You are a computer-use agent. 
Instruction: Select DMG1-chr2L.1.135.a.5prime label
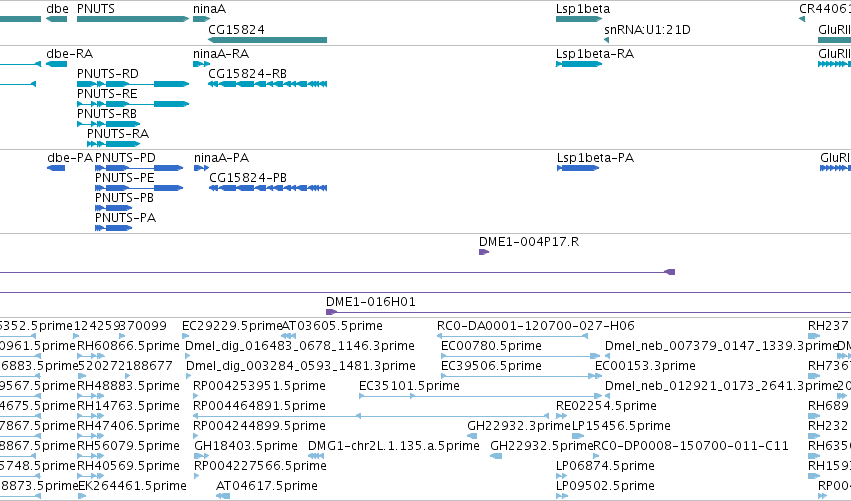[393, 446]
